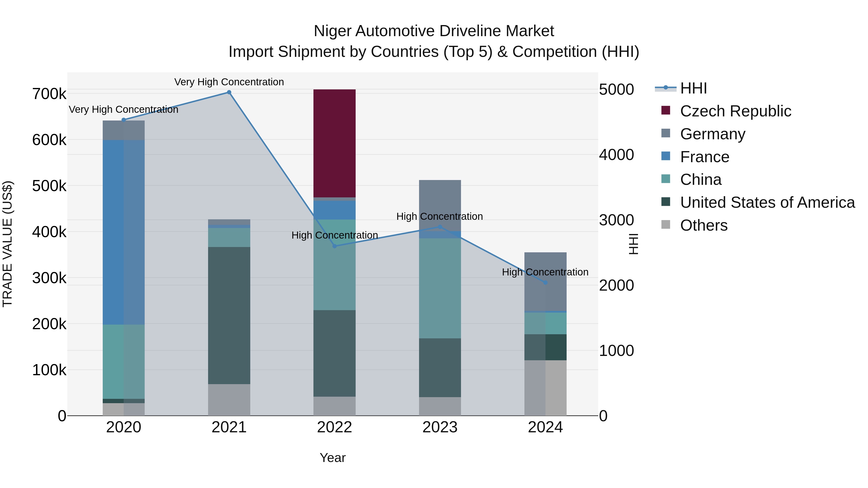
Task: Select the 2024 HHI data point
Action: point(546,283)
